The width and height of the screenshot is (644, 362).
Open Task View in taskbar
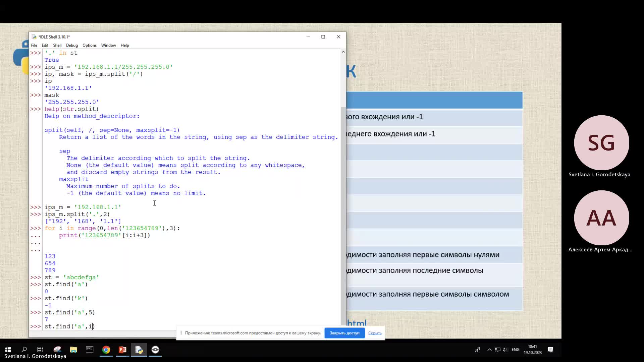[40, 350]
